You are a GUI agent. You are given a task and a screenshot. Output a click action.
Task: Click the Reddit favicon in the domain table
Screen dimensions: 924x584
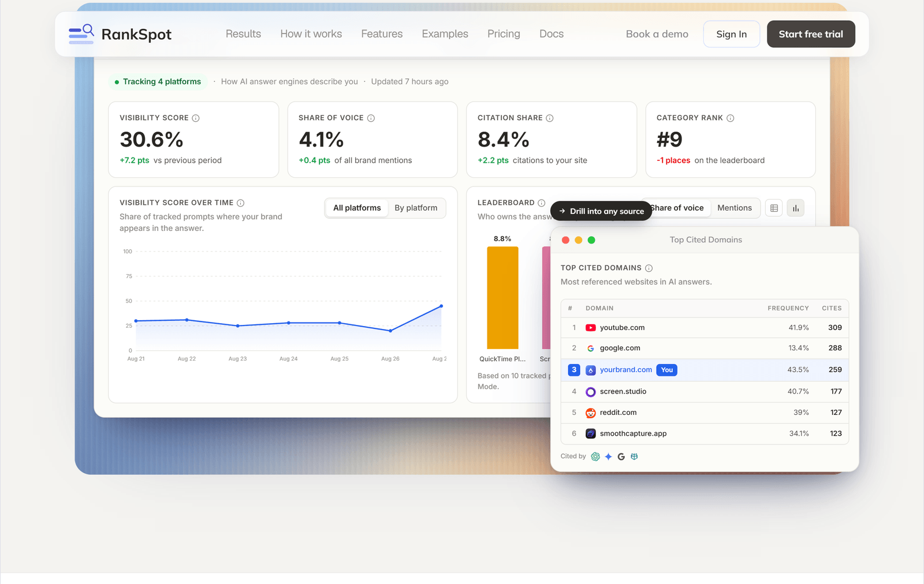click(x=591, y=413)
